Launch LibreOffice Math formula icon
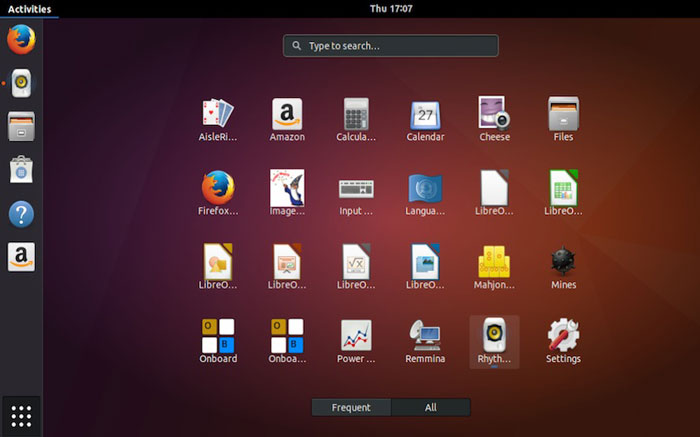The height and width of the screenshot is (437, 700). (x=356, y=267)
